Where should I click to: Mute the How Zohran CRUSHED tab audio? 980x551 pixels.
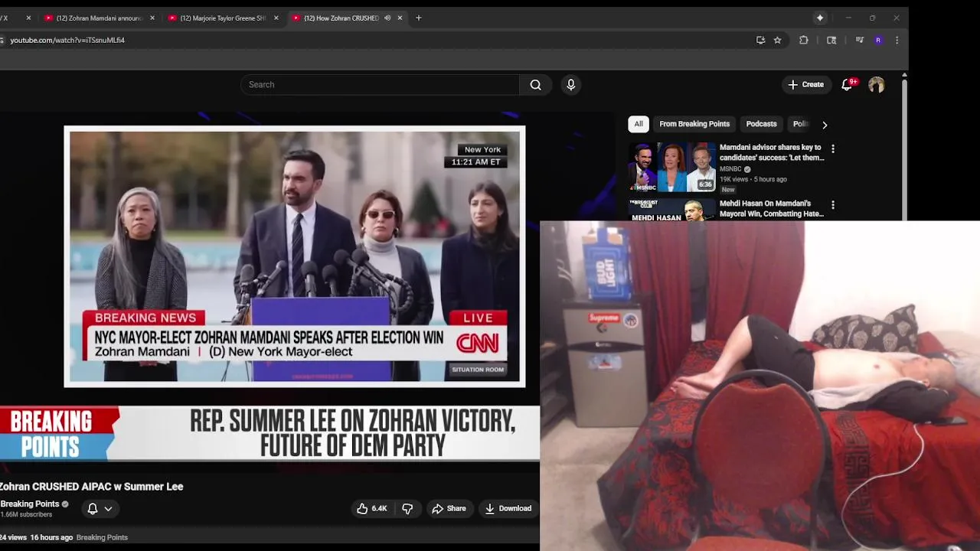click(x=387, y=18)
